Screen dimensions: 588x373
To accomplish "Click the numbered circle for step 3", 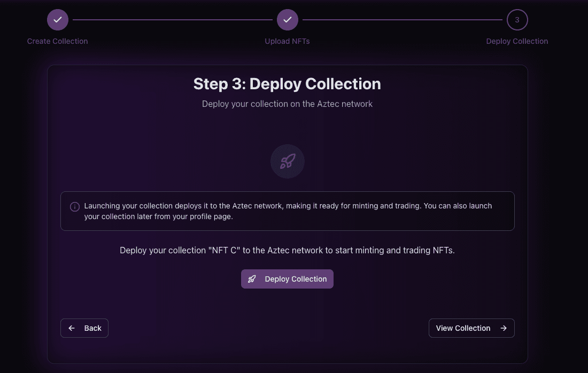I will [x=517, y=19].
